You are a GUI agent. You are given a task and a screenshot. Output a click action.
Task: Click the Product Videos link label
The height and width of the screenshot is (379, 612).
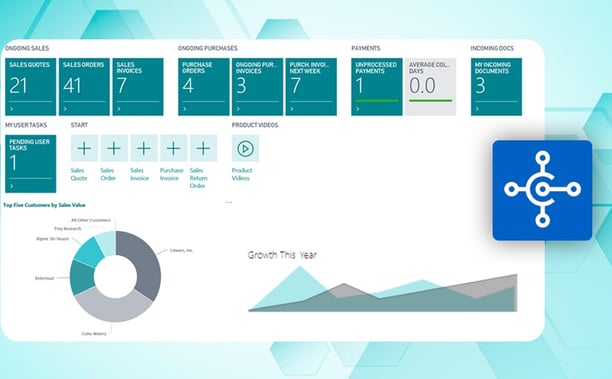[242, 174]
